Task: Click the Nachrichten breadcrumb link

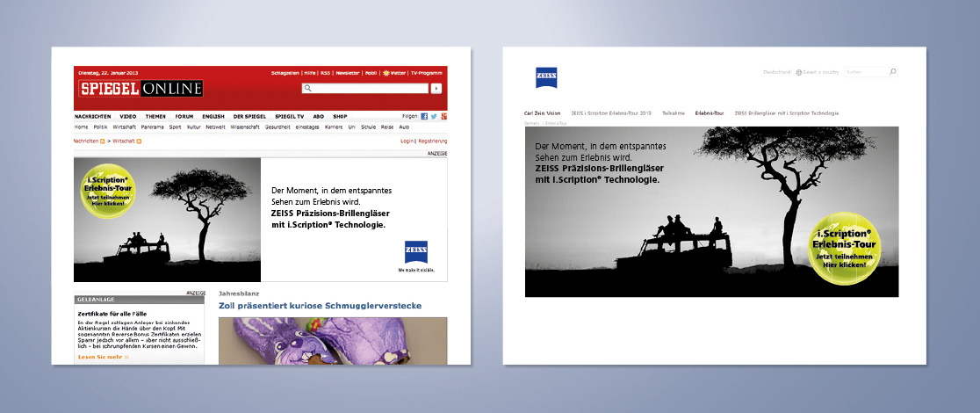Action: 86,141
